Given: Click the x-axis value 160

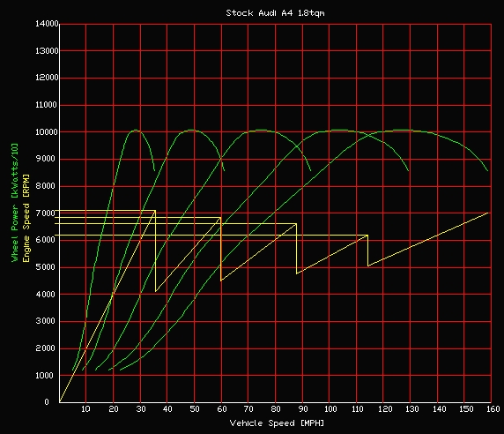Looking at the screenshot, I should click(493, 409).
